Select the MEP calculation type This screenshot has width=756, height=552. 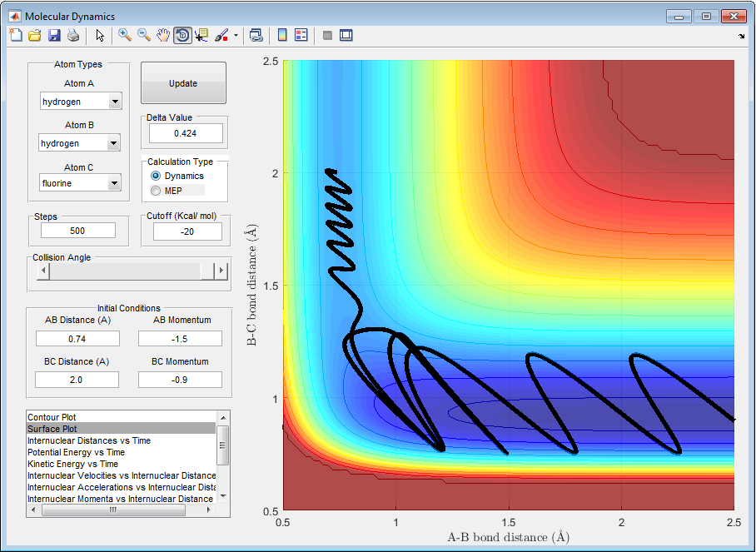[156, 191]
